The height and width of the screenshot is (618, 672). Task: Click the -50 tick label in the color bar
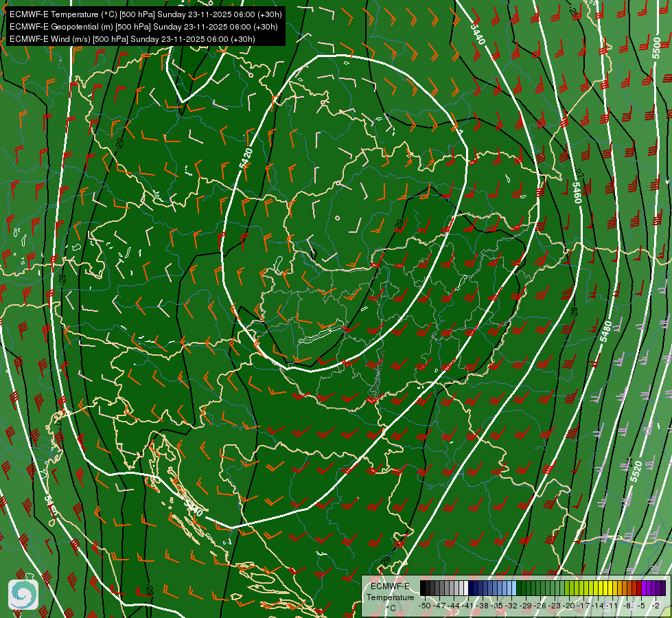click(424, 606)
